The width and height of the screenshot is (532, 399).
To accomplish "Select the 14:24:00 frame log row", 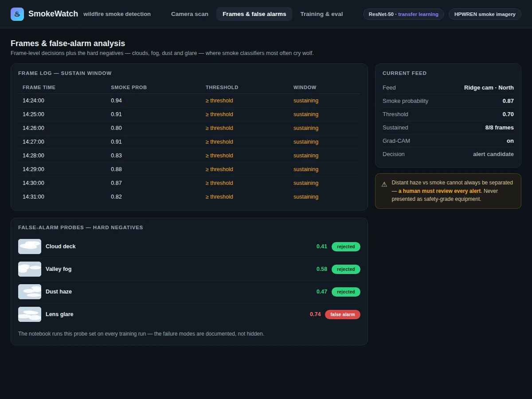I will (189, 101).
